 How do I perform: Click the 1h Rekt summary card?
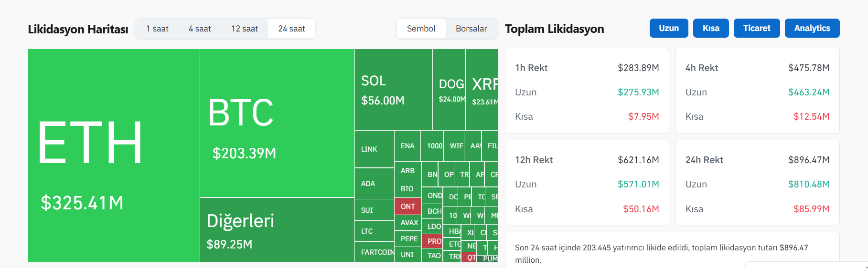coord(587,91)
